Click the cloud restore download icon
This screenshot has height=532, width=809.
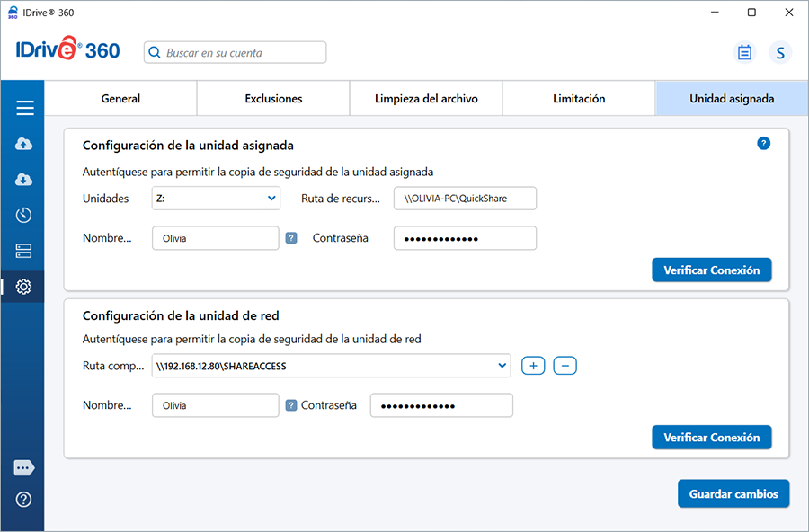coord(24,180)
